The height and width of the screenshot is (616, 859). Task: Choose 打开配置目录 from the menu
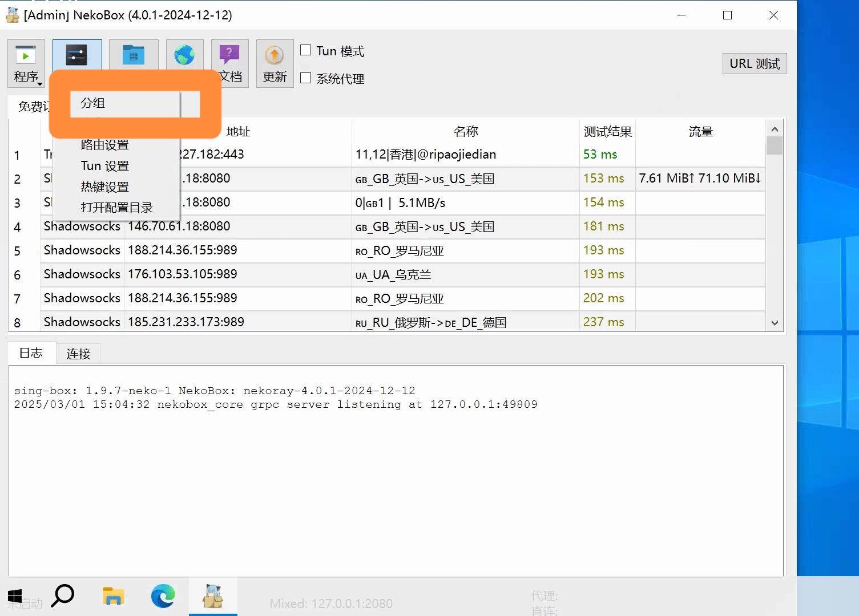117,208
